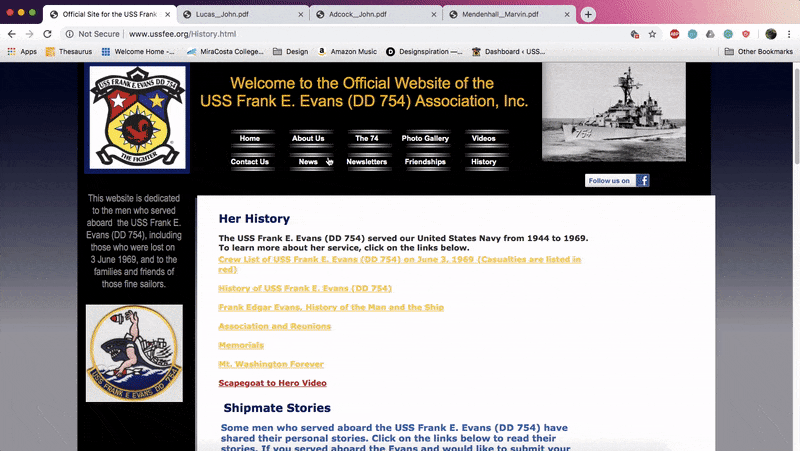Open the Memorials link
The height and width of the screenshot is (451, 800).
241,345
